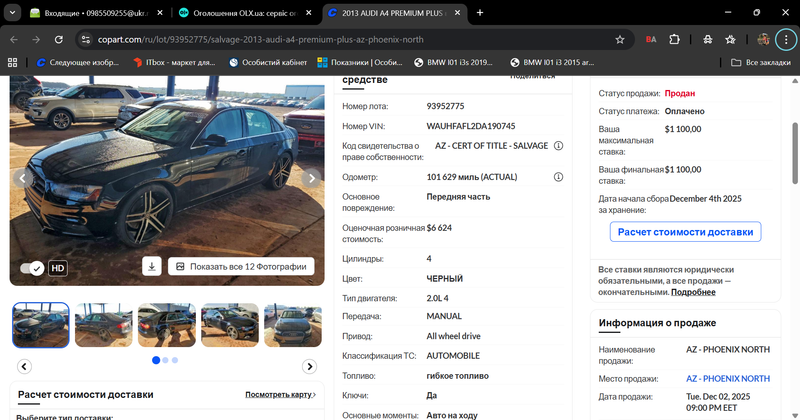The width and height of the screenshot is (800, 420).
Task: Open the red BA extension icon
Action: 651,39
